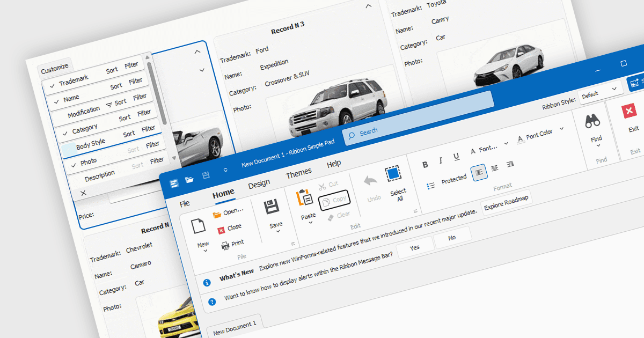Click the quick access save icon in title bar

(x=205, y=175)
